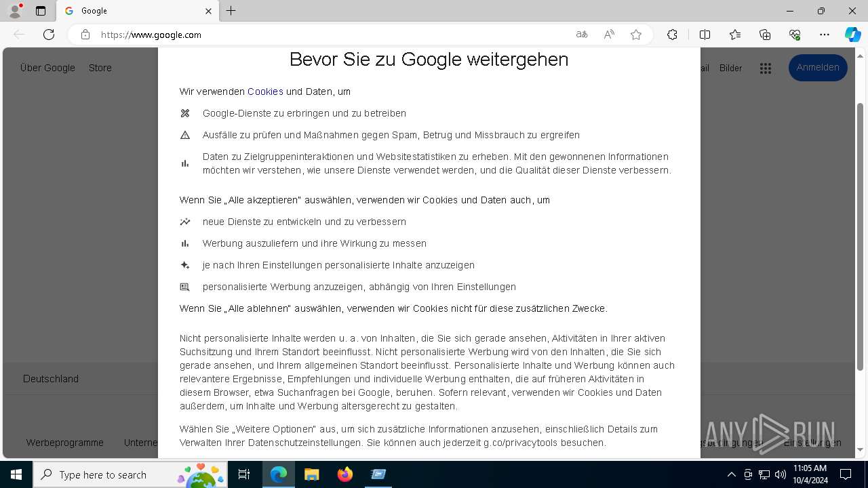Screen dimensions: 868x488
Task: Open the Windows Start menu
Action: pyautogui.click(x=16, y=474)
